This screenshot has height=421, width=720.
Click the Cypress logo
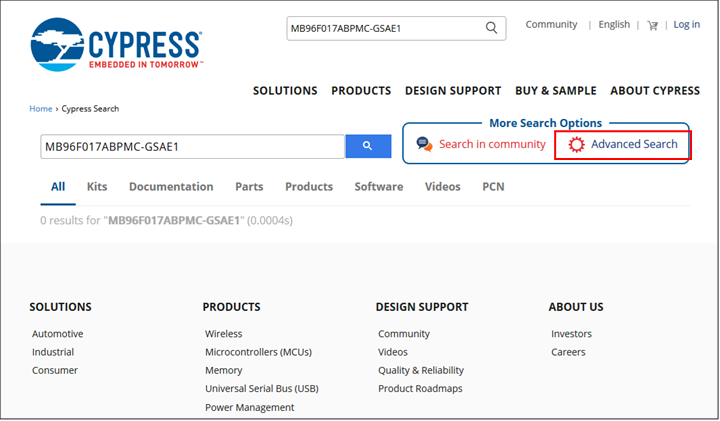(x=116, y=47)
